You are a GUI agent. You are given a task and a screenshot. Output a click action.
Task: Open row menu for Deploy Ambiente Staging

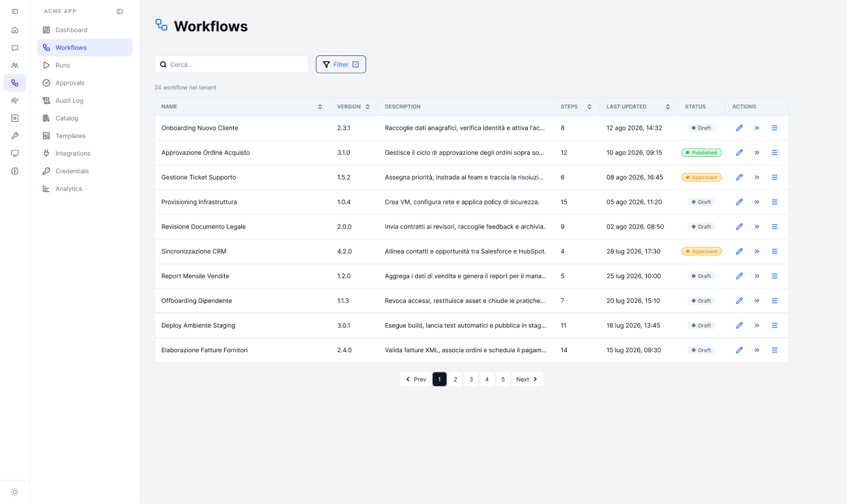775,326
